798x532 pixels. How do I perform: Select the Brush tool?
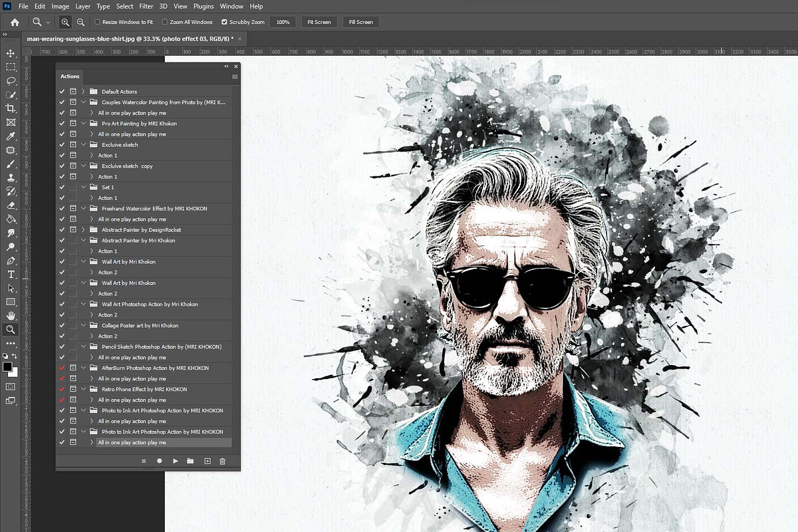coord(11,164)
